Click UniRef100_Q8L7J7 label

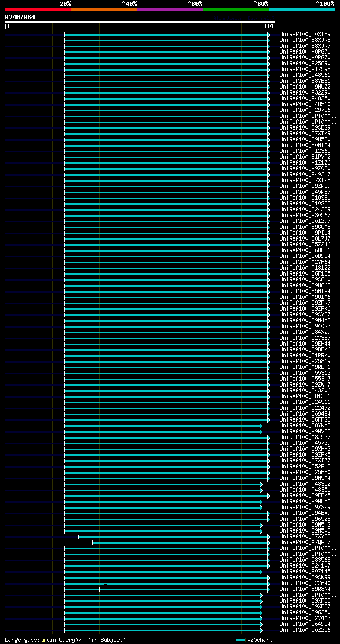coord(305,238)
